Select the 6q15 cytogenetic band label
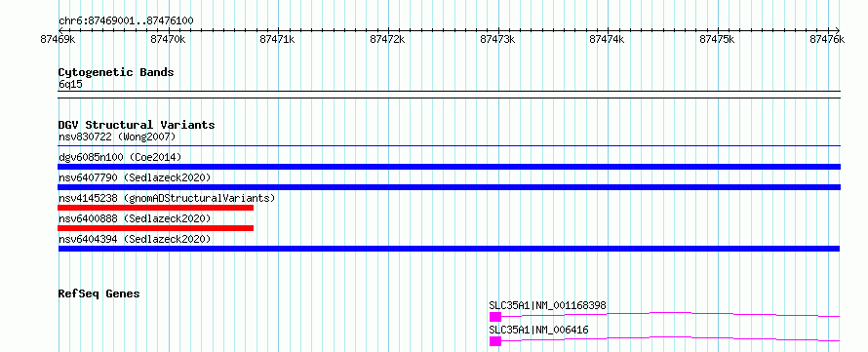This screenshot has width=868, height=352. click(x=70, y=85)
